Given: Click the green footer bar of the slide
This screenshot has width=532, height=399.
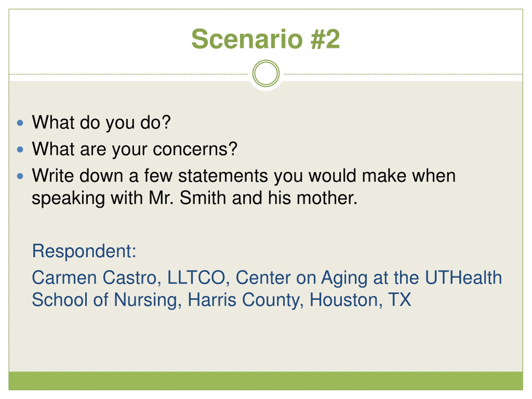Looking at the screenshot, I should (266, 381).
